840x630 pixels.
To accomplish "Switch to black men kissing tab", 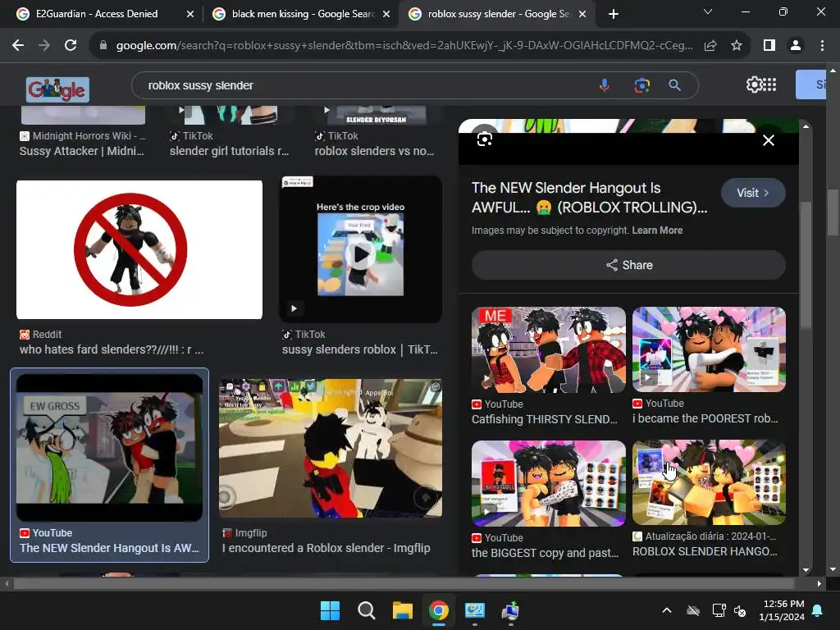I will (x=303, y=14).
